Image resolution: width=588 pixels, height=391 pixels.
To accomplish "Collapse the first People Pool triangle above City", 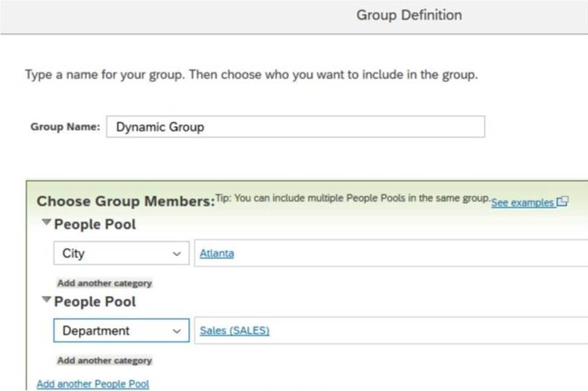I will click(x=46, y=223).
